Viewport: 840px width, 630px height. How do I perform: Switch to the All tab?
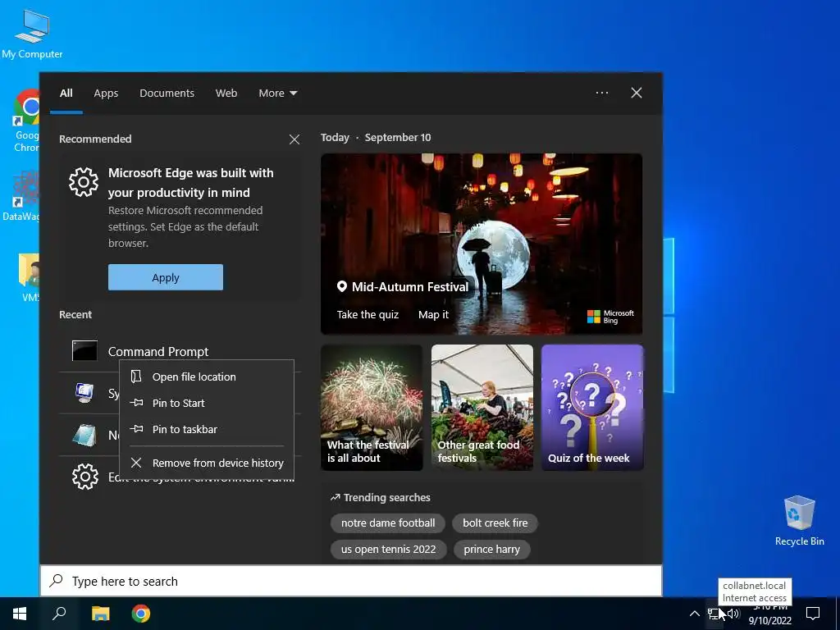point(66,94)
